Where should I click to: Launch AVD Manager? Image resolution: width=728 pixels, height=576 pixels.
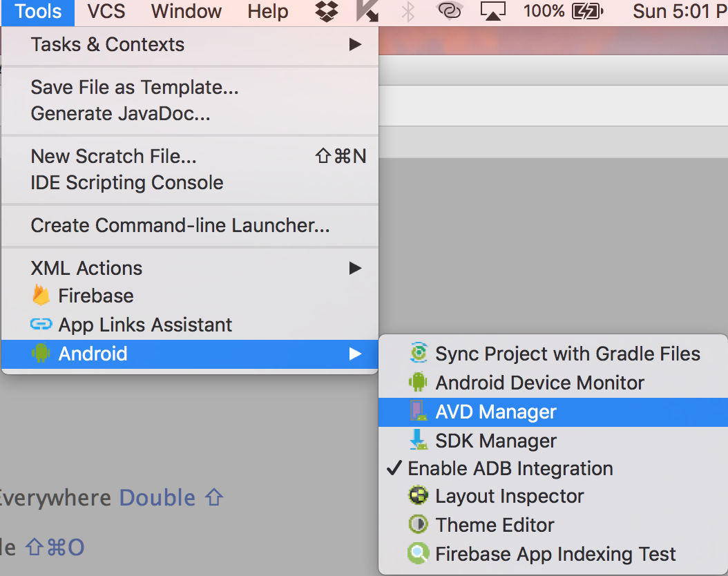[553, 412]
